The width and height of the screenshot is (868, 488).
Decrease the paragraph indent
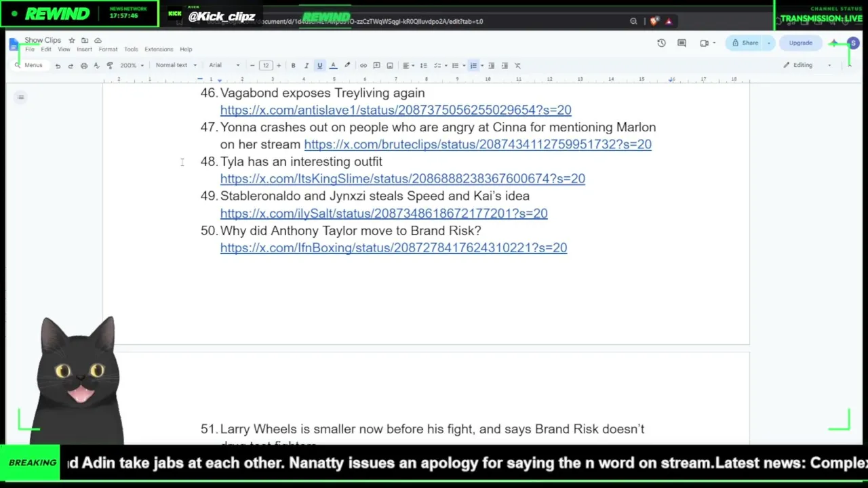492,66
